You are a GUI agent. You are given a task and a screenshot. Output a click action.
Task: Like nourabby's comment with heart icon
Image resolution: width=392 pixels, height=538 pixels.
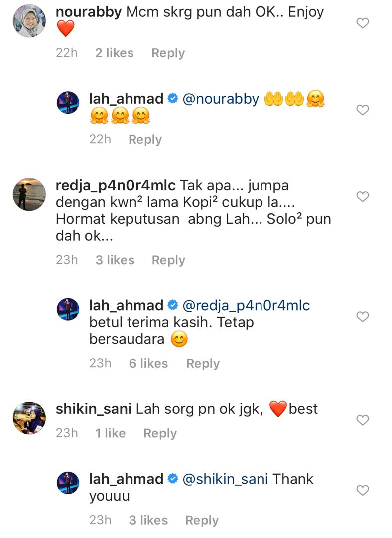pos(363,23)
